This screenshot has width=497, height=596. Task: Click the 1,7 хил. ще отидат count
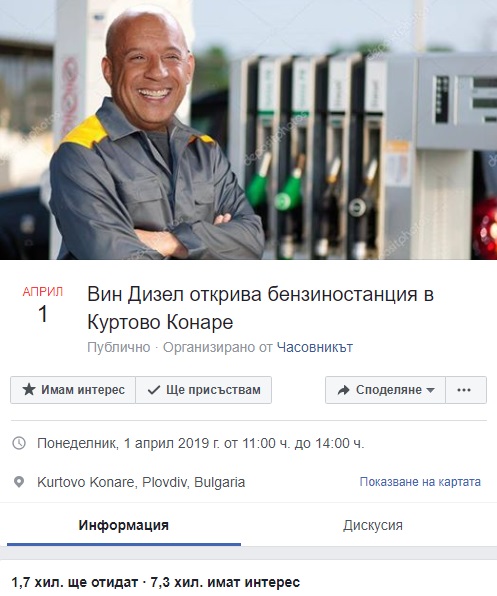[74, 582]
